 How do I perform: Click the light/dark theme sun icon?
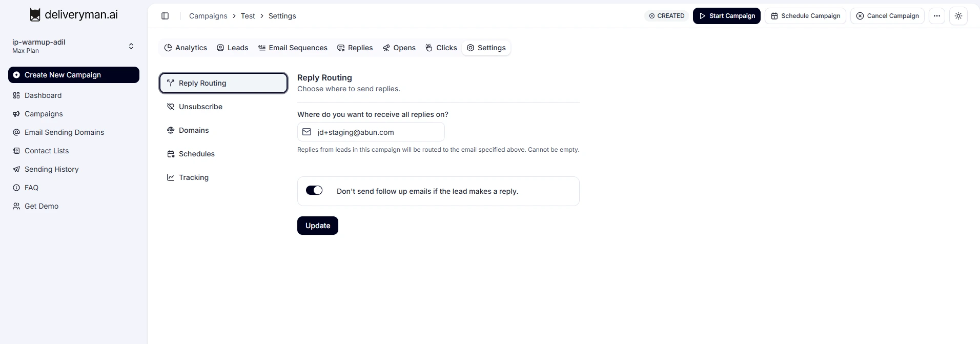pos(958,16)
